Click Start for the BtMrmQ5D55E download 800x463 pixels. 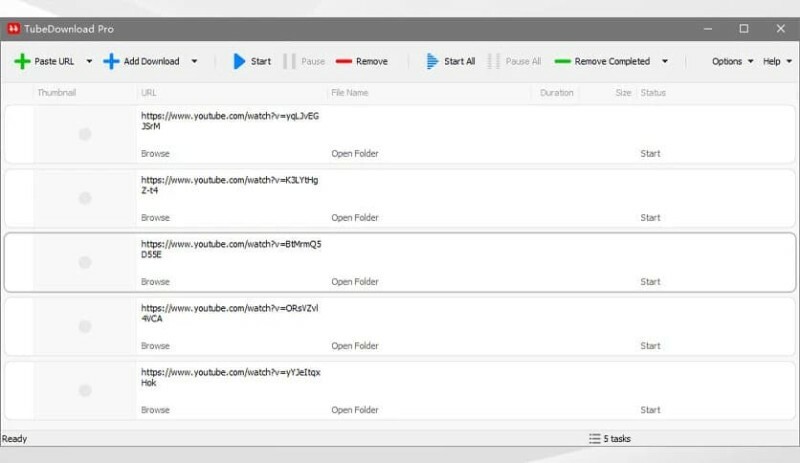[650, 282]
